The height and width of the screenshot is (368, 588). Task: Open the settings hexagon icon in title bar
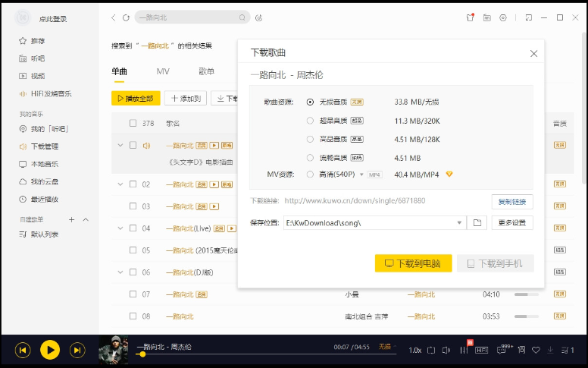coord(503,17)
